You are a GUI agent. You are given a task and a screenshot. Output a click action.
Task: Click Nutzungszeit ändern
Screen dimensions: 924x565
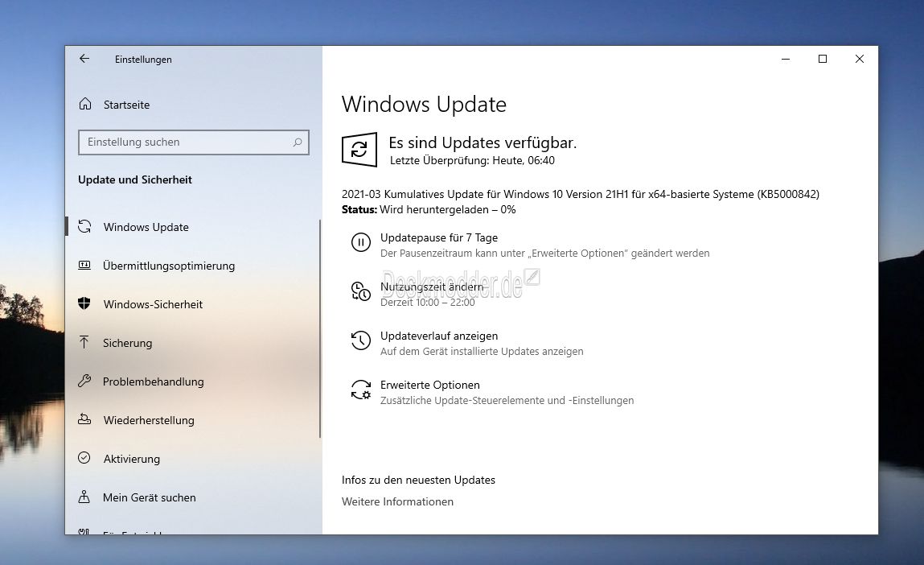[432, 287]
